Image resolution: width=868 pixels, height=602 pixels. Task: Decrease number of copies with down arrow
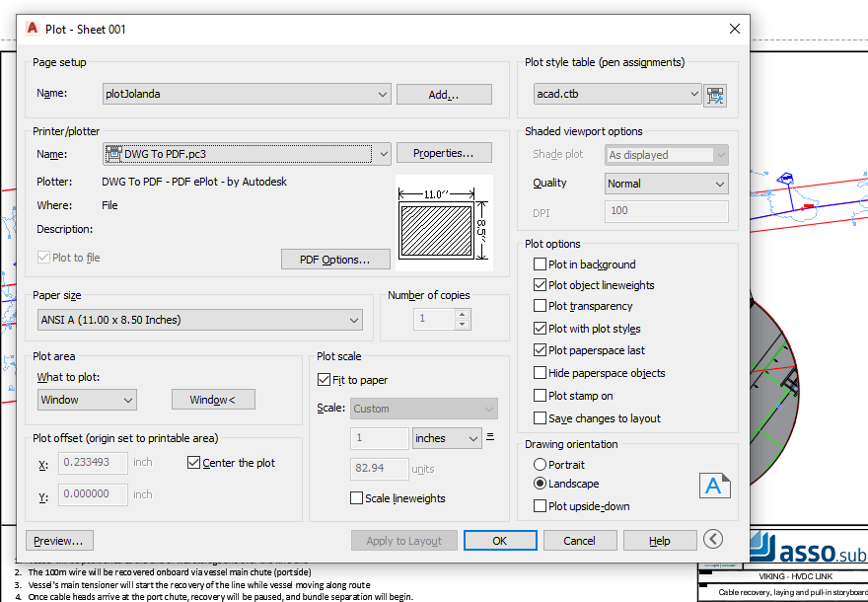click(x=462, y=324)
